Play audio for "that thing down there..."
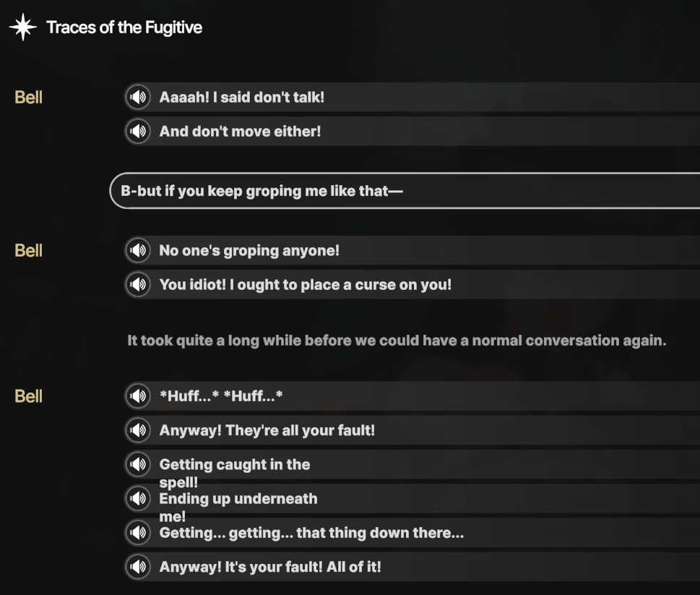This screenshot has width=700, height=595. point(137,533)
